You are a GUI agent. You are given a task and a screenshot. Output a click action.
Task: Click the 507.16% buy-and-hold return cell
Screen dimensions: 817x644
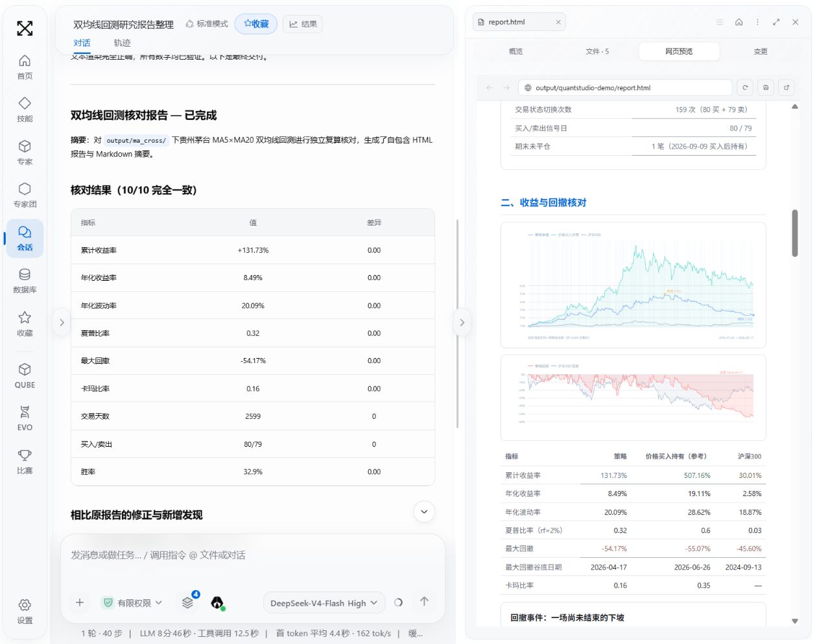697,475
